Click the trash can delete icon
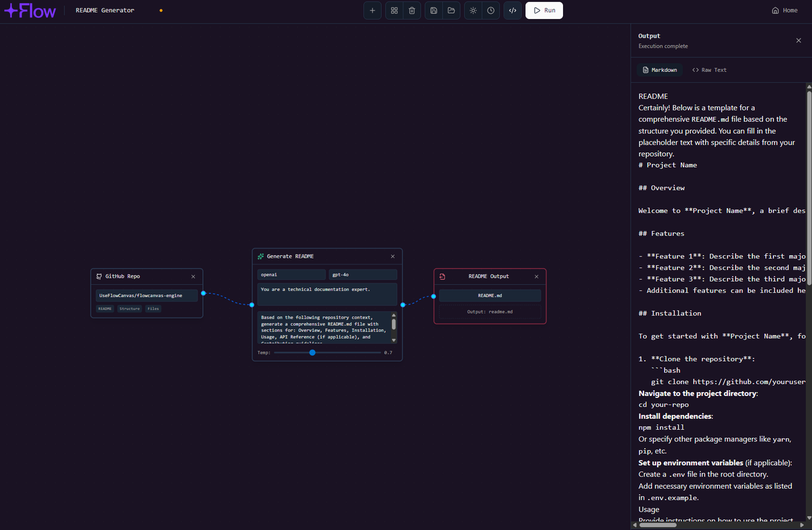The width and height of the screenshot is (812, 530). [x=411, y=10]
